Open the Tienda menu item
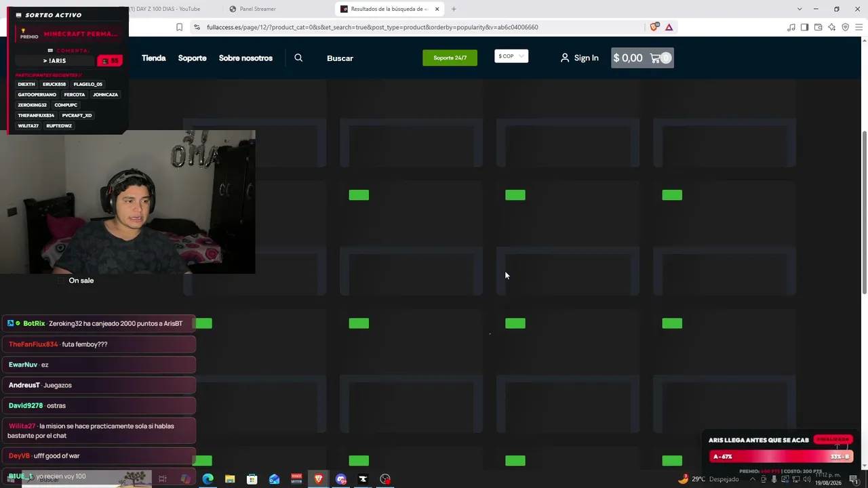Viewport: 868px width, 488px height. [154, 58]
